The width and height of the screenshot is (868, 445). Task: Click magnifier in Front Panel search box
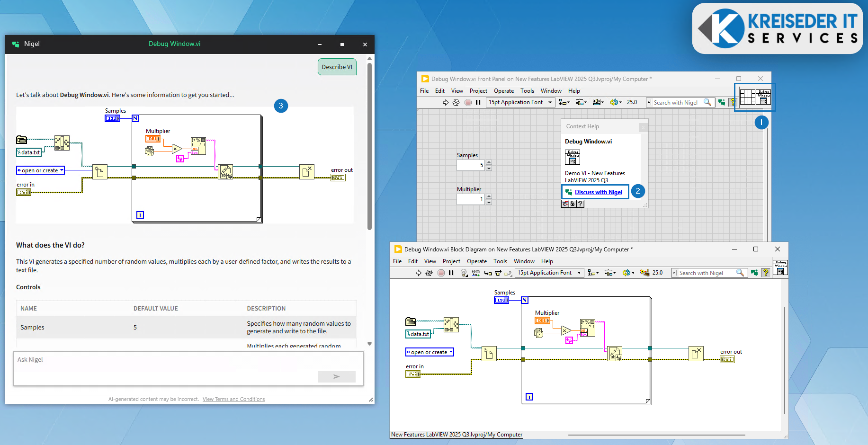(707, 102)
